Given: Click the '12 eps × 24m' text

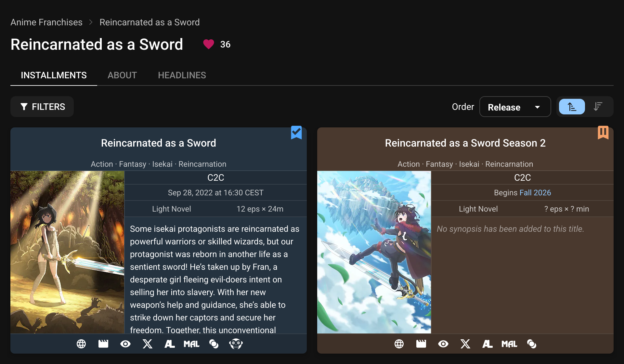Looking at the screenshot, I should [x=260, y=209].
